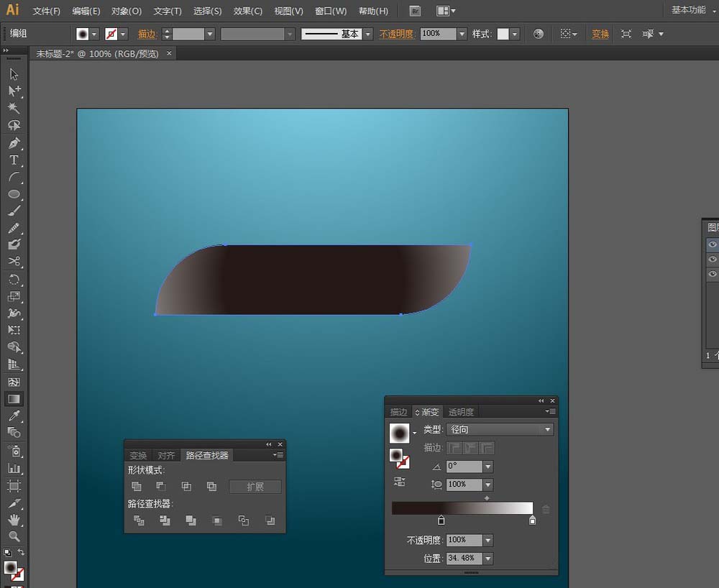Select the Ellipse tool

click(x=14, y=194)
